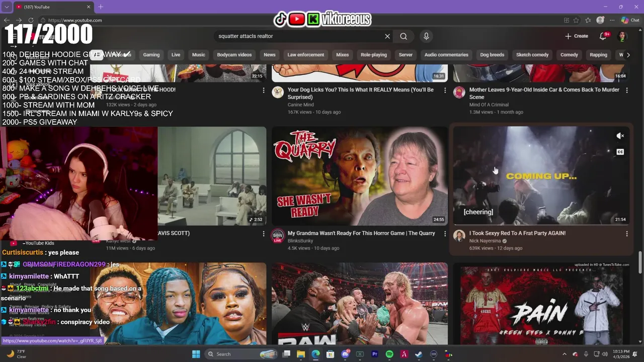Screen dimensions: 644x362
Task: Open the YouTube account avatar menu
Action: (622, 36)
